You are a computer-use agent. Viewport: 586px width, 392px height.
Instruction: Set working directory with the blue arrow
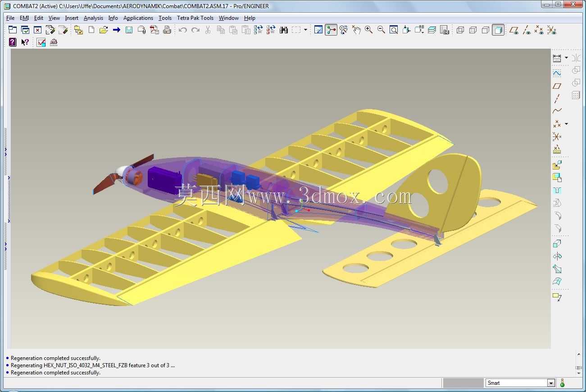coord(117,30)
